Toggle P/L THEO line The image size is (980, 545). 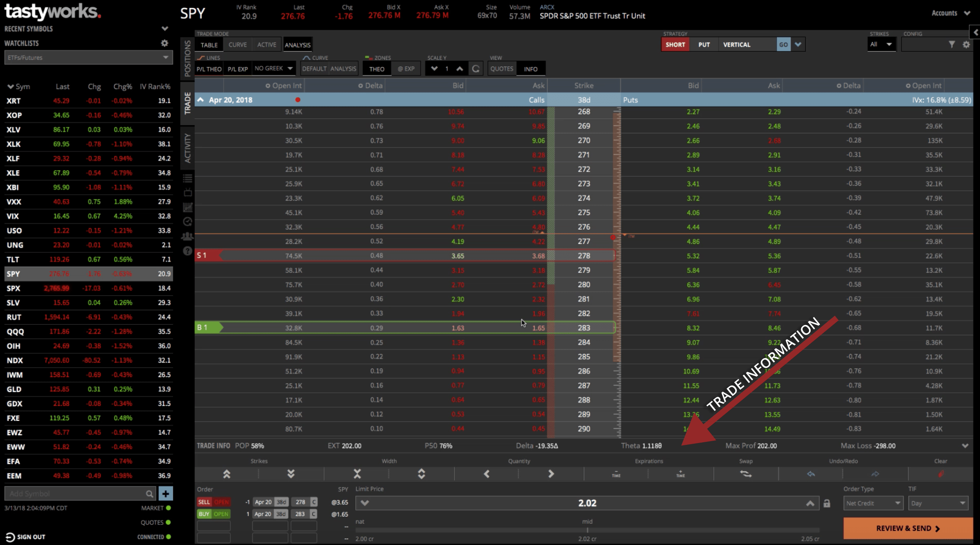(x=209, y=69)
